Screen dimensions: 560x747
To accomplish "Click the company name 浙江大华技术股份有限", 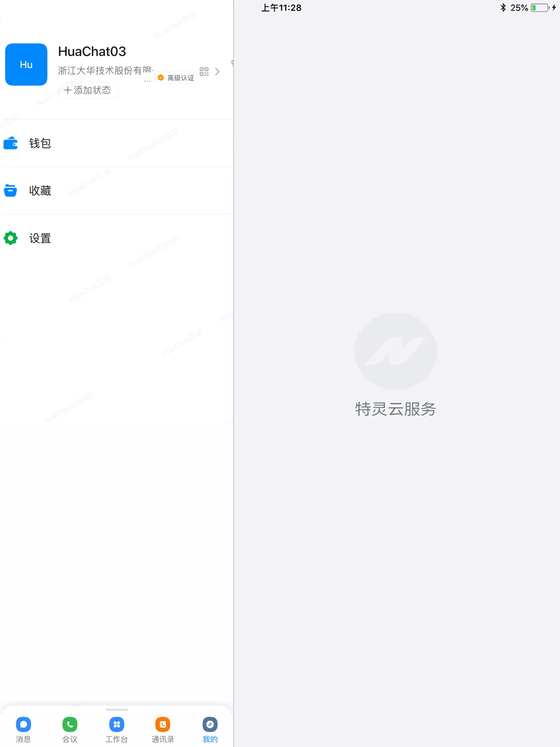I will point(105,71).
